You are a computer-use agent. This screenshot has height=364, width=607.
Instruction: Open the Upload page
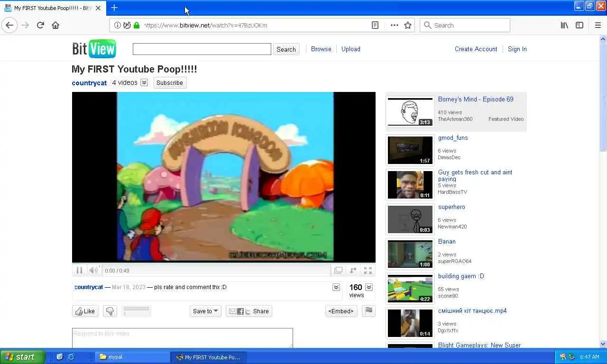click(x=351, y=49)
